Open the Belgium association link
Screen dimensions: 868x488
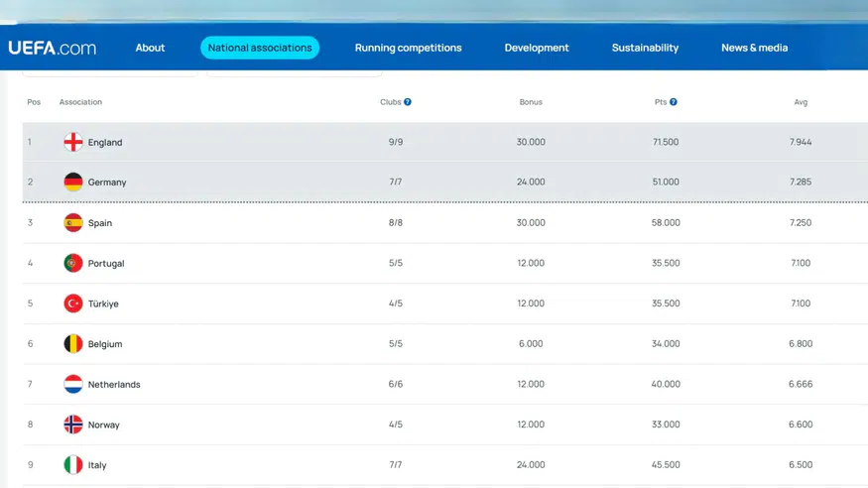pos(104,344)
